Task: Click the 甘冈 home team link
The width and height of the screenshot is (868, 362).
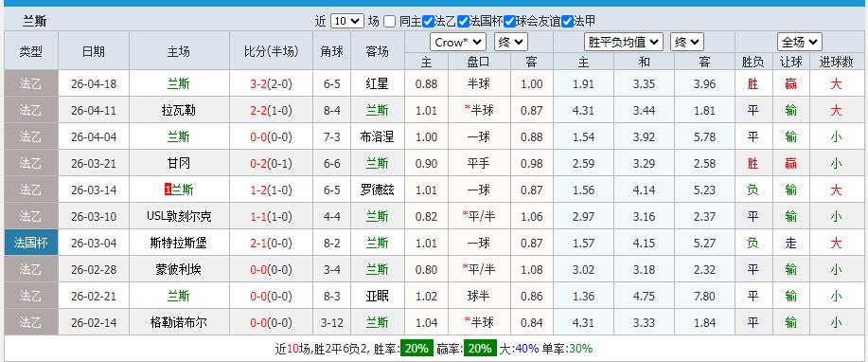Action: point(178,163)
